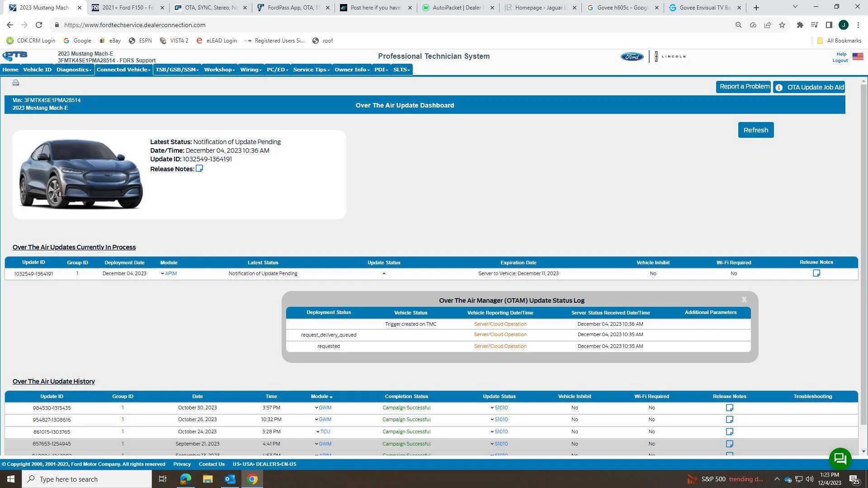Open the Chrome extensions puzzle icon
Image resolution: width=868 pixels, height=488 pixels.
(800, 25)
